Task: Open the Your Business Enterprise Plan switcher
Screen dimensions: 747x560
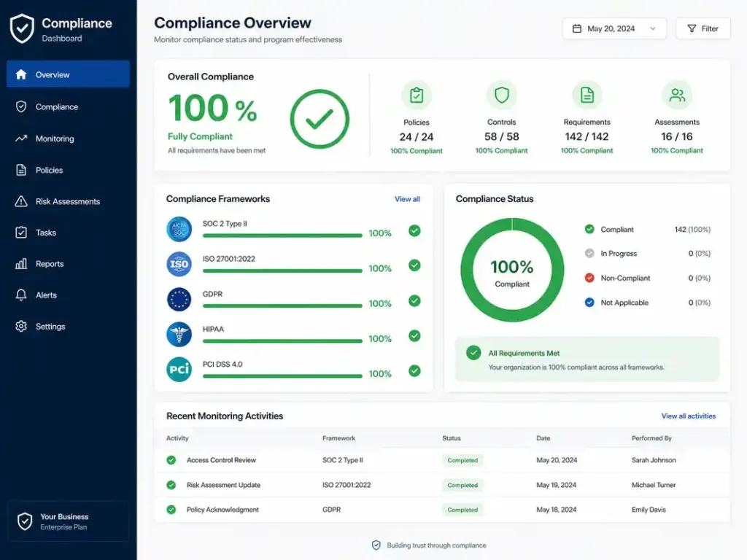Action: pos(68,521)
